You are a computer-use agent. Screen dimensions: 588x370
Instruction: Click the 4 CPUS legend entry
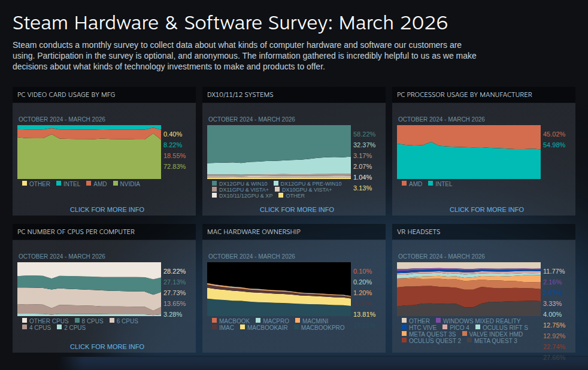pos(37,327)
